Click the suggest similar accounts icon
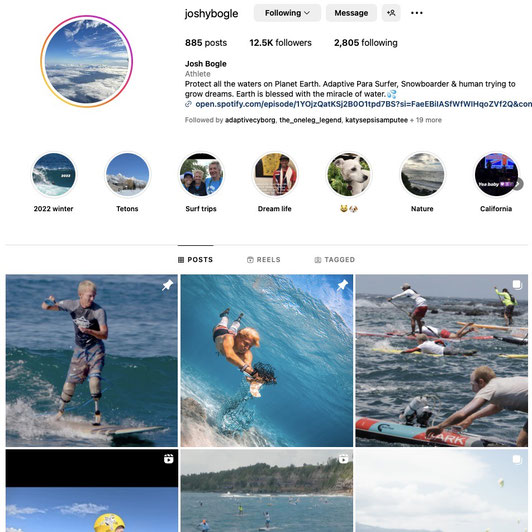Image resolution: width=532 pixels, height=532 pixels. [391, 13]
